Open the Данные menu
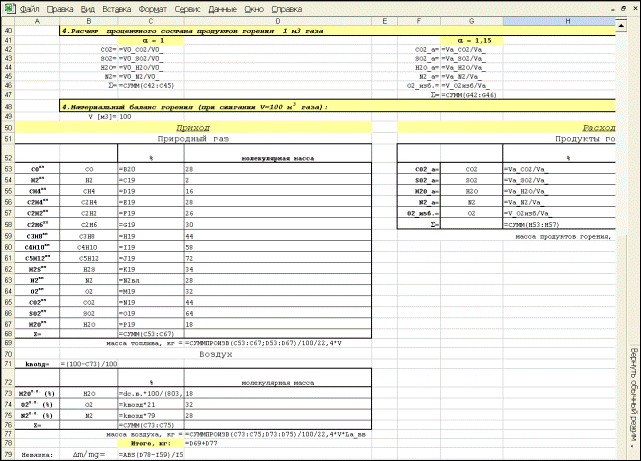The height and width of the screenshot is (461, 641). coord(222,9)
